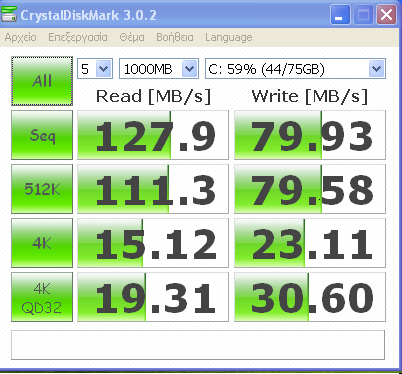Run all benchmarks with All button
This screenshot has height=374, width=402.
(42, 81)
